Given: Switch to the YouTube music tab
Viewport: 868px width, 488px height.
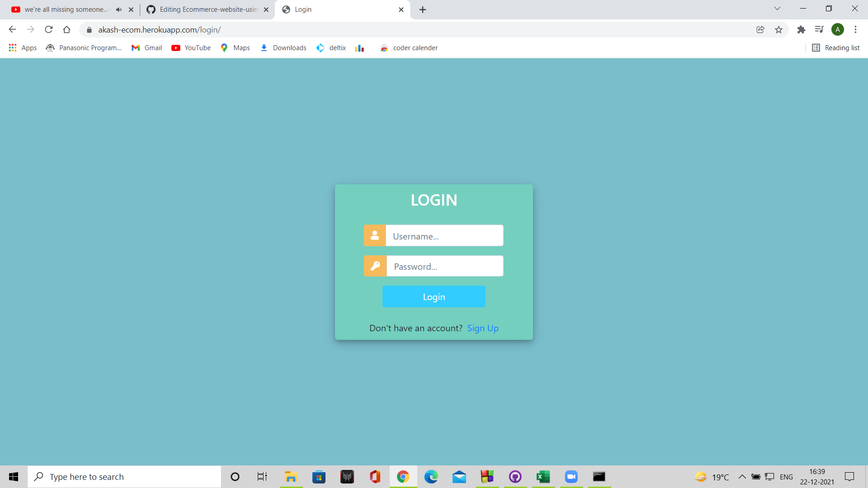Looking at the screenshot, I should [63, 9].
